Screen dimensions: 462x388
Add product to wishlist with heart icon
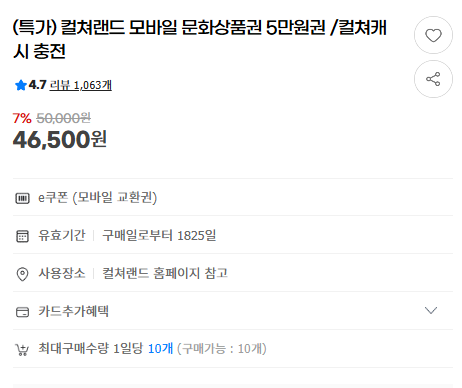(433, 35)
